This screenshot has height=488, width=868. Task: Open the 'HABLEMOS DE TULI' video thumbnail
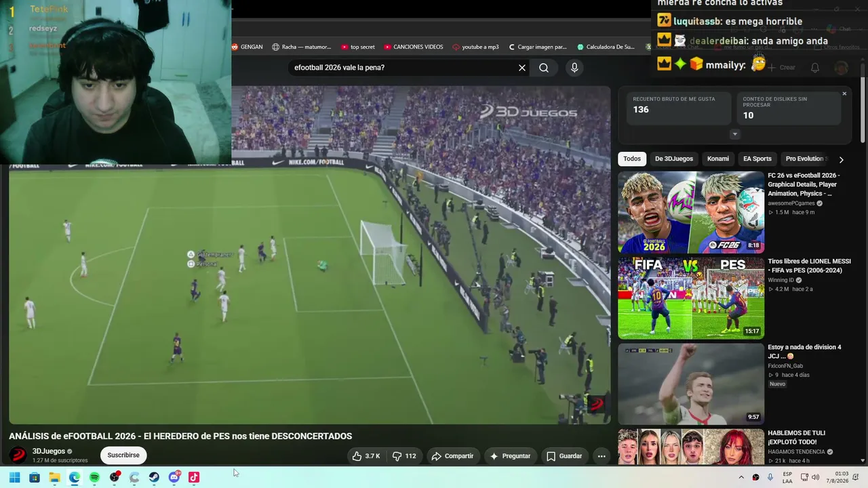coord(691,447)
